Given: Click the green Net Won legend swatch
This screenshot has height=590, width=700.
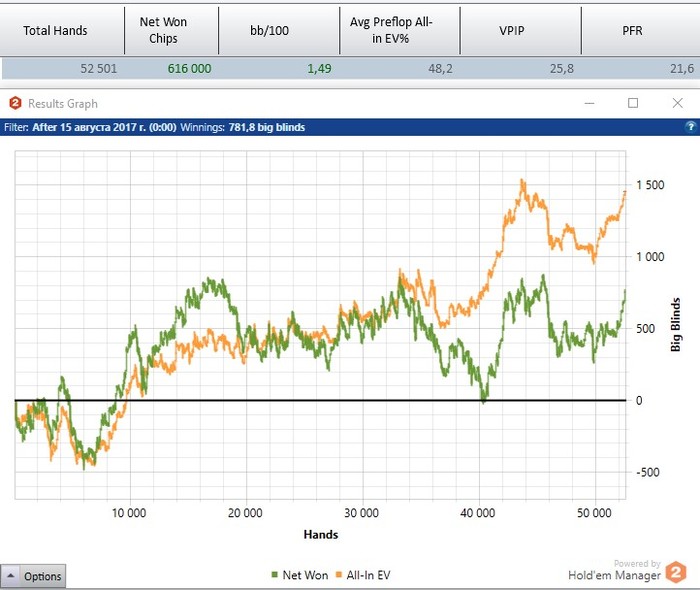Looking at the screenshot, I should coord(275,575).
